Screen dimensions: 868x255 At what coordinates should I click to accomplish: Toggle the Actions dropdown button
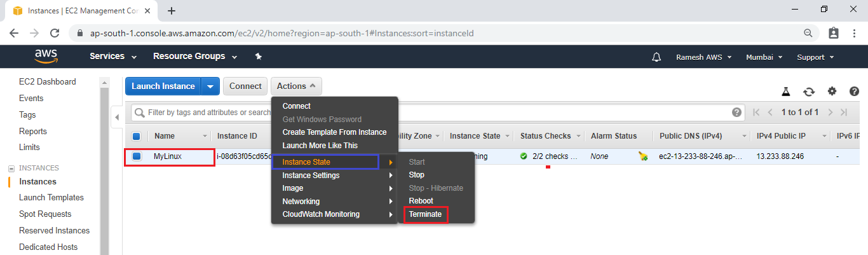(x=296, y=86)
